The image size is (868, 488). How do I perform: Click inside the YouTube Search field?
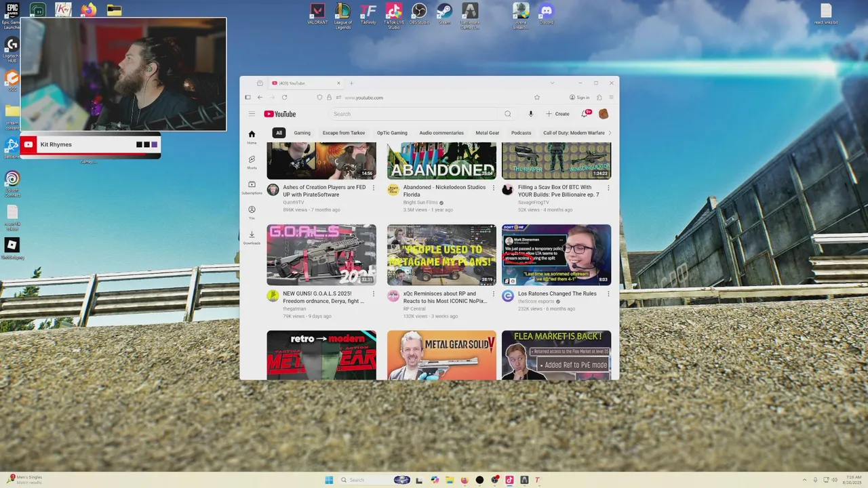414,114
